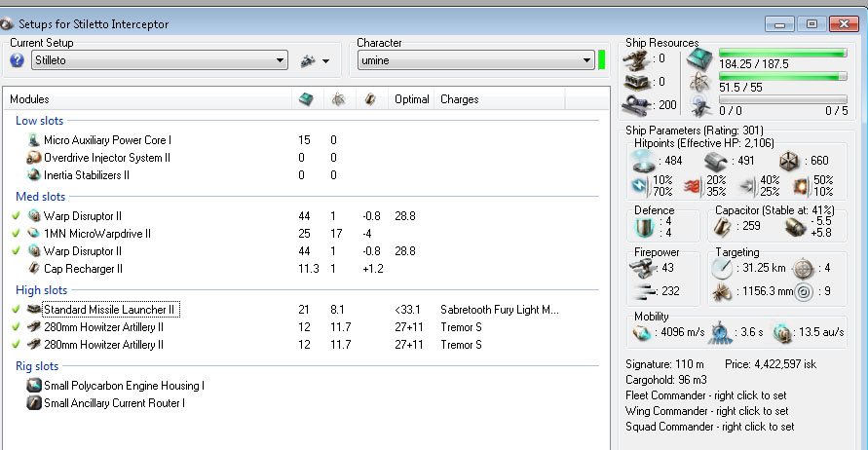Select Small Polycarbon Engine Housing I icon
868x450 pixels.
click(x=34, y=386)
